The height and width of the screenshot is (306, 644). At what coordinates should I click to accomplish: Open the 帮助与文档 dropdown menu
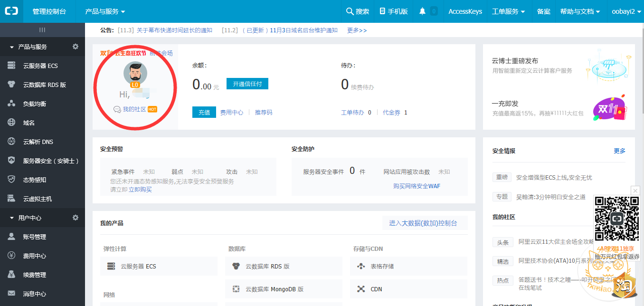580,11
